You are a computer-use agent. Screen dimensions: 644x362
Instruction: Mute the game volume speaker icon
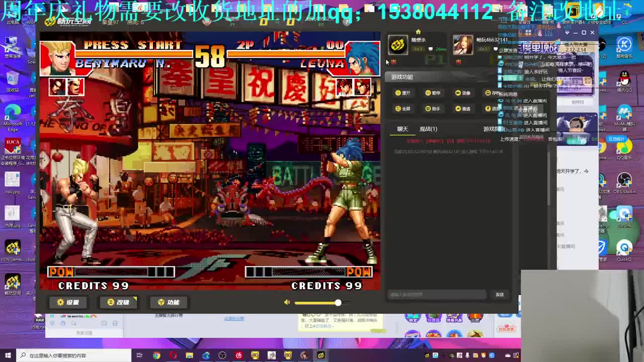287,302
